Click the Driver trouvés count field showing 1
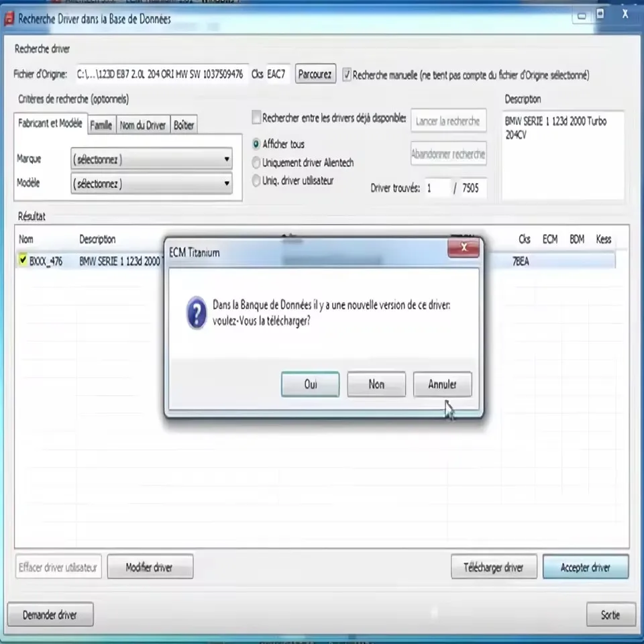 (437, 188)
